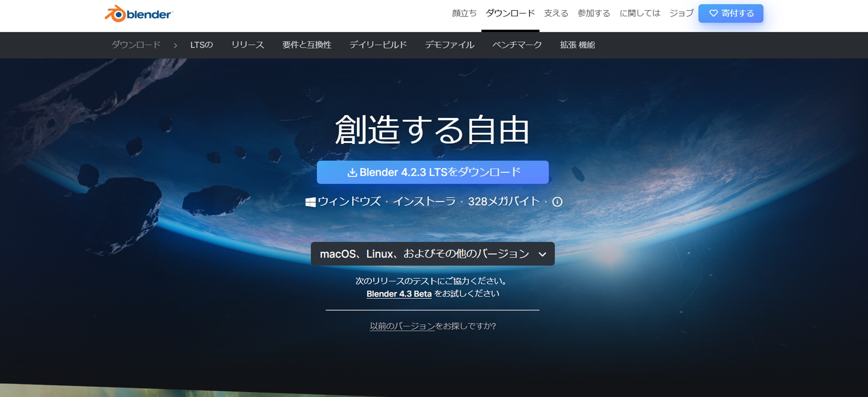Open the 支える navigation item
Image resolution: width=868 pixels, height=397 pixels.
pos(556,13)
